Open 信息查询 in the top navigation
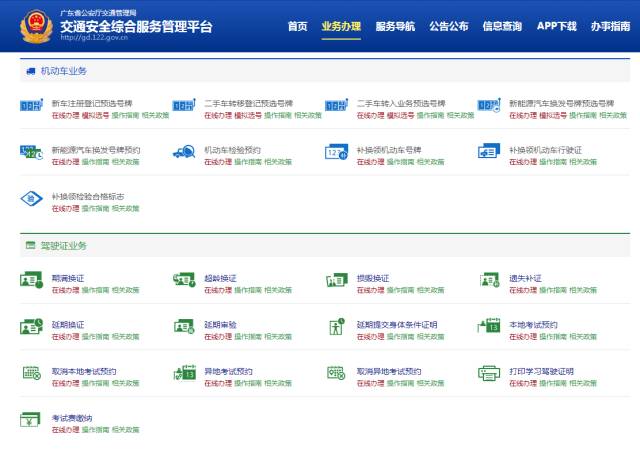 [x=502, y=26]
